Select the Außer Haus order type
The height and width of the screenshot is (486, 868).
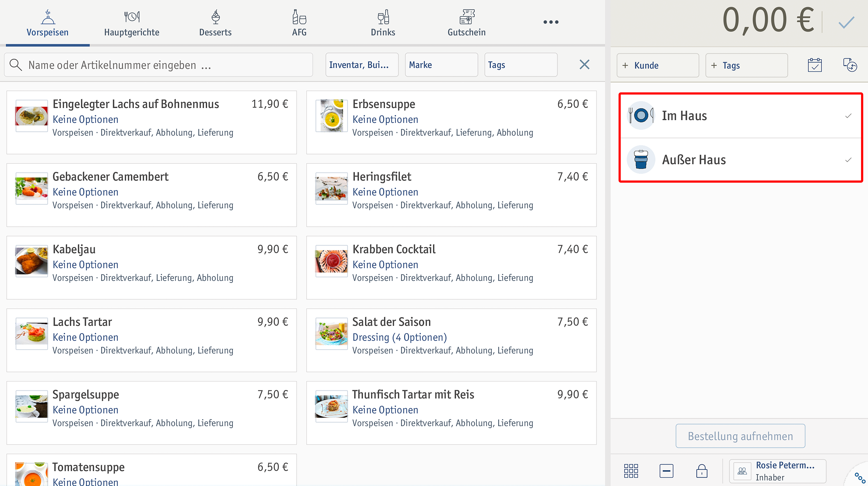pos(741,160)
